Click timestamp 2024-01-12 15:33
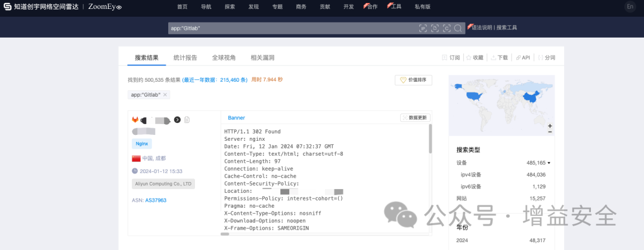Viewport: 644px width, 250px height. (x=160, y=171)
